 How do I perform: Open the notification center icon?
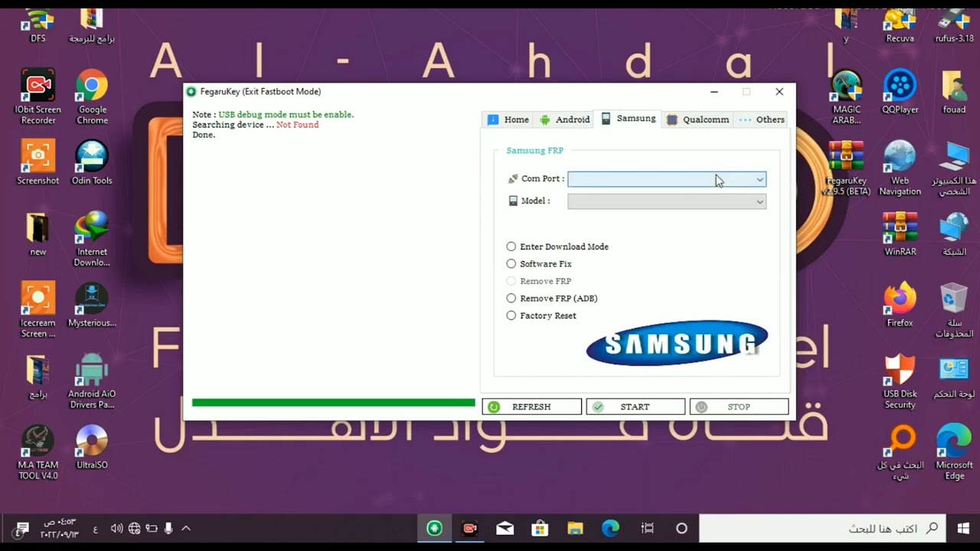(x=22, y=528)
